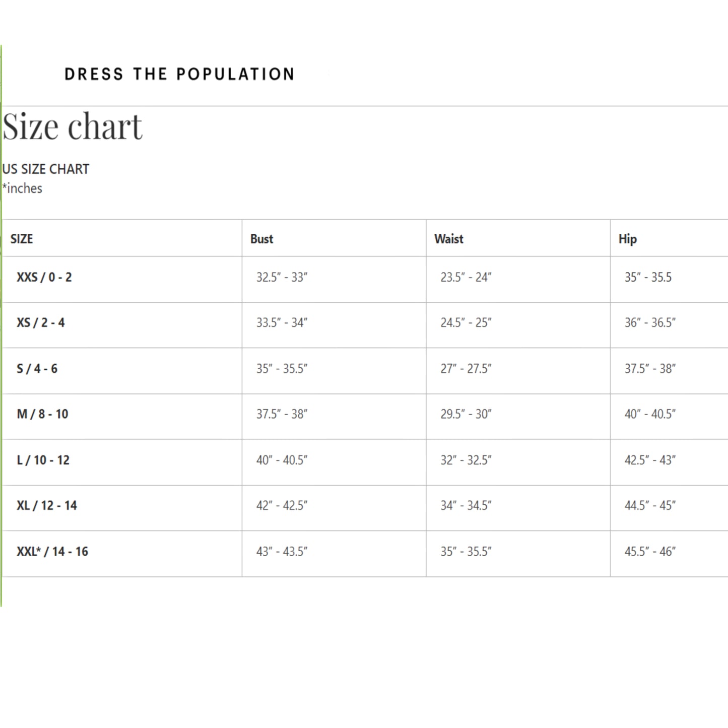Select the L / 10 - 12 size label
This screenshot has width=728, height=728.
pos(43,460)
